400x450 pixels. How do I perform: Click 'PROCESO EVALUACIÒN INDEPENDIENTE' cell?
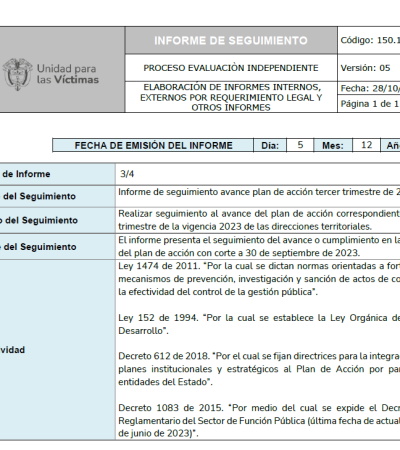pos(231,68)
